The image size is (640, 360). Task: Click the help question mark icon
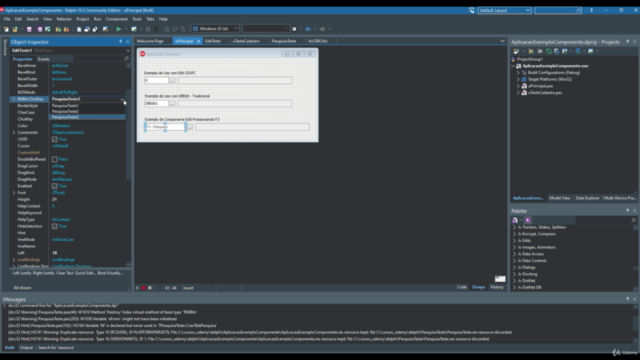pyautogui.click(x=591, y=10)
